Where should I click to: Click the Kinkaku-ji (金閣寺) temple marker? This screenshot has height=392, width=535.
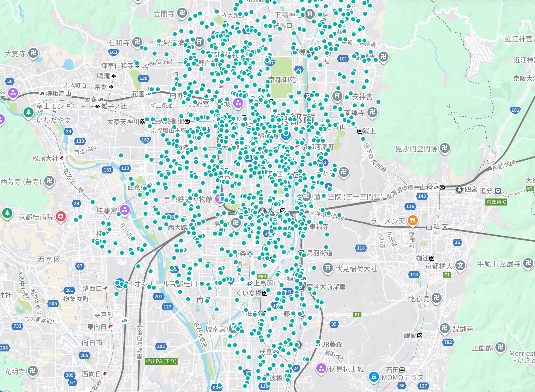(182, 13)
